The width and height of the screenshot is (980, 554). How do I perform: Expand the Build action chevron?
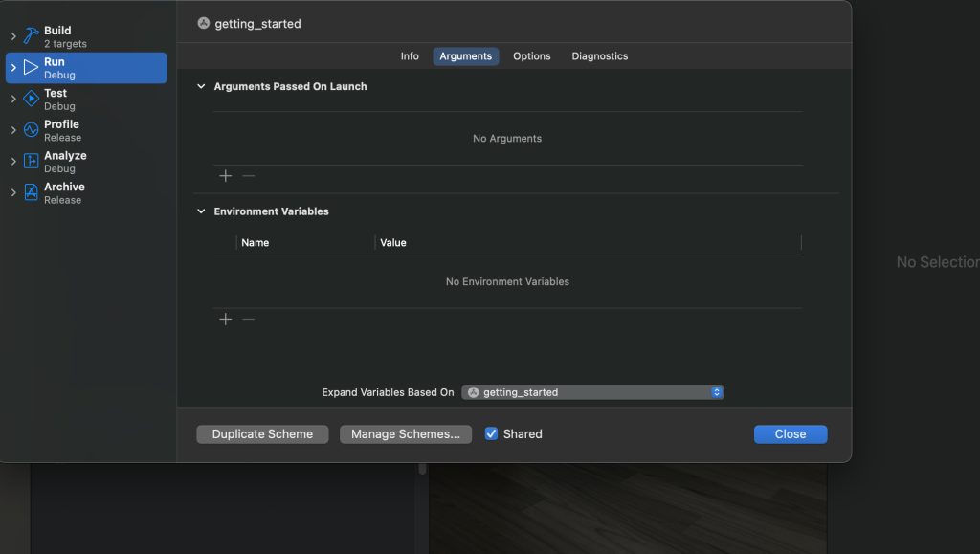click(x=13, y=36)
